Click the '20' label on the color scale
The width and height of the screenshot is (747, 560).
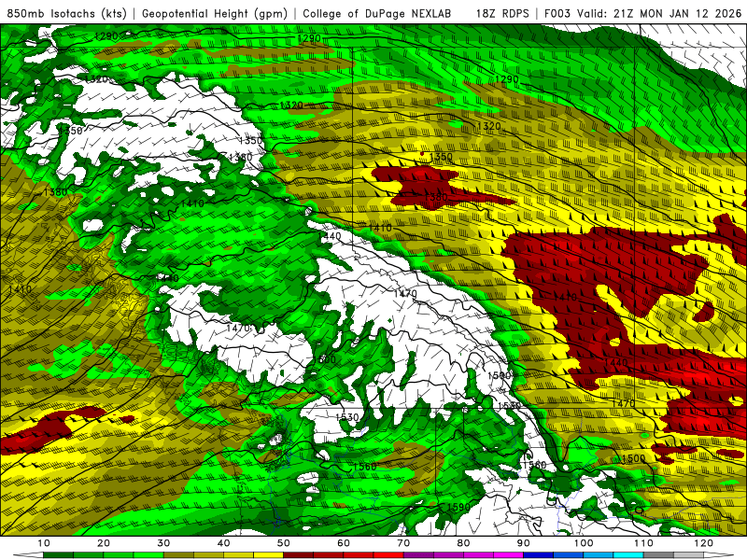pyautogui.click(x=104, y=543)
